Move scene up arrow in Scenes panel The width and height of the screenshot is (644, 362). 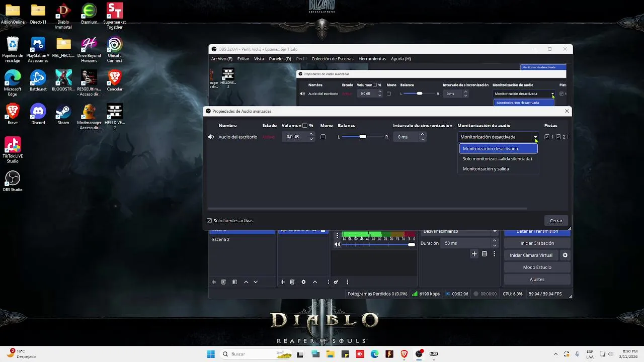pyautogui.click(x=246, y=282)
